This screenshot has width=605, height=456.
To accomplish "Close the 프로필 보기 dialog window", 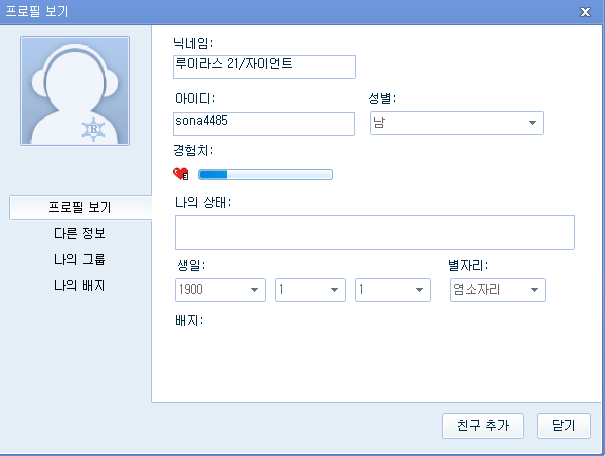I will click(585, 11).
